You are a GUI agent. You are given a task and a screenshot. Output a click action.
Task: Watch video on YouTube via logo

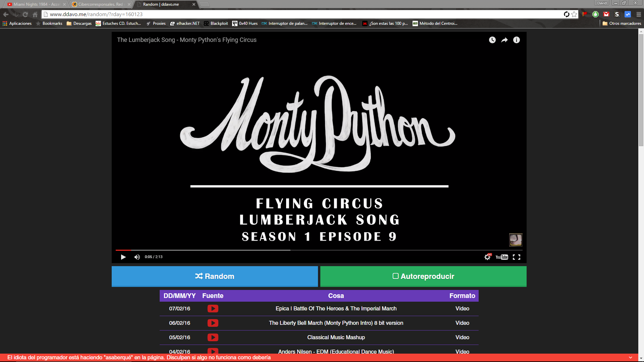point(502,257)
